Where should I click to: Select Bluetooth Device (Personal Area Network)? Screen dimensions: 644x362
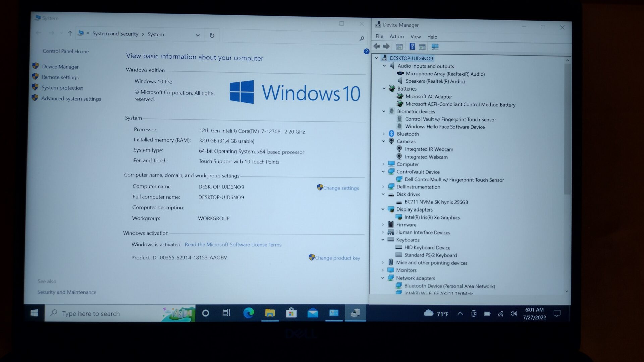pyautogui.click(x=449, y=286)
